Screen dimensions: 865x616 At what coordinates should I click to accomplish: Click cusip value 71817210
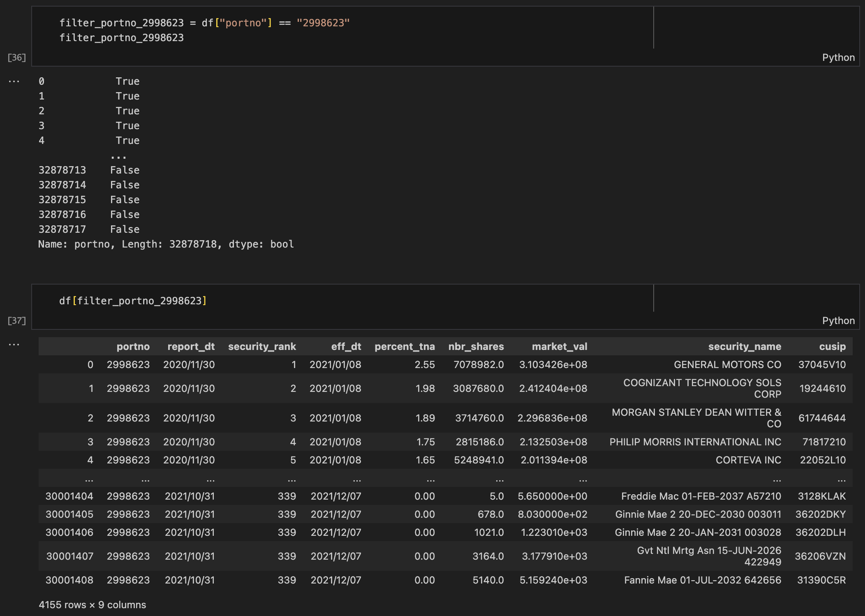click(x=824, y=442)
